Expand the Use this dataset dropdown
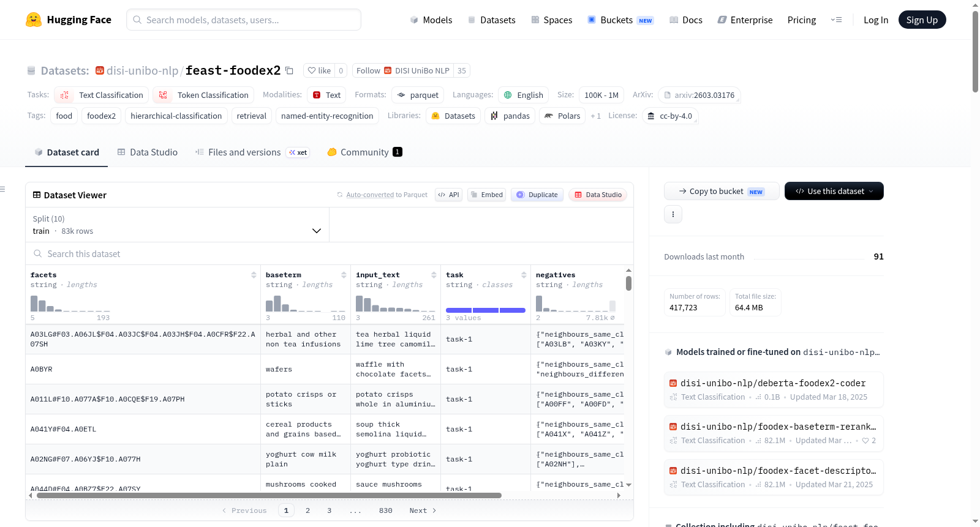 (834, 191)
